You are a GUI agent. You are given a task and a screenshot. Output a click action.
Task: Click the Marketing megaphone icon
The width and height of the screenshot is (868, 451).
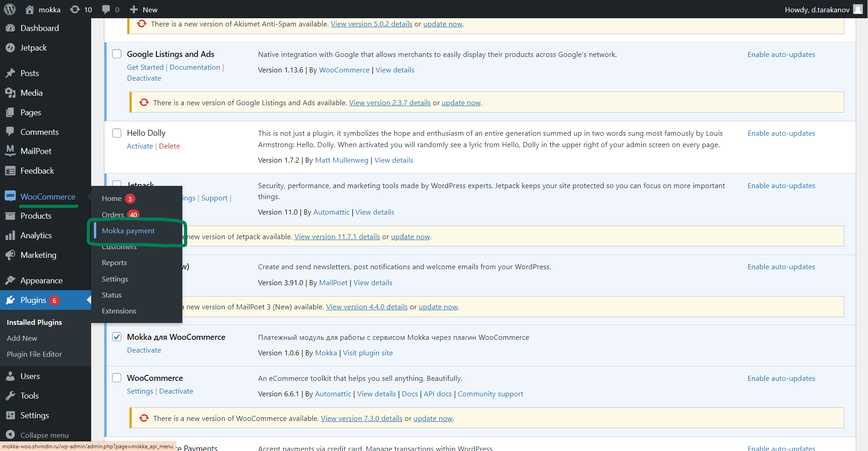point(10,255)
